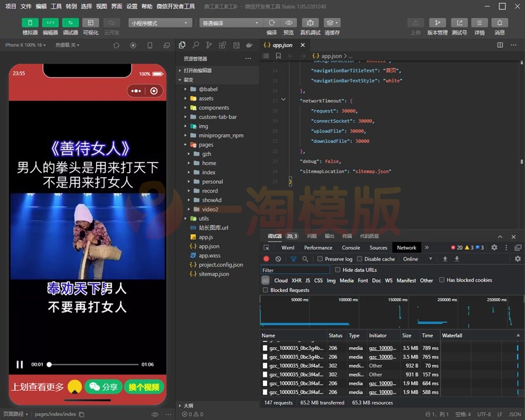Viewport: 525px width, 420px height.
Task: Check Has blocked cookies
Action: 442,280
